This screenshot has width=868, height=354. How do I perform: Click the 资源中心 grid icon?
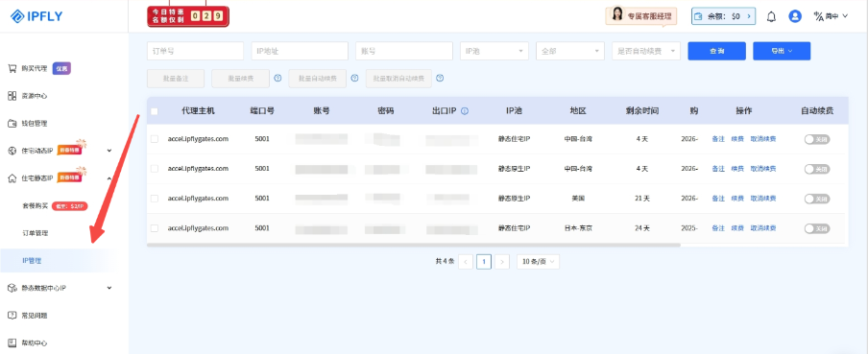[12, 96]
